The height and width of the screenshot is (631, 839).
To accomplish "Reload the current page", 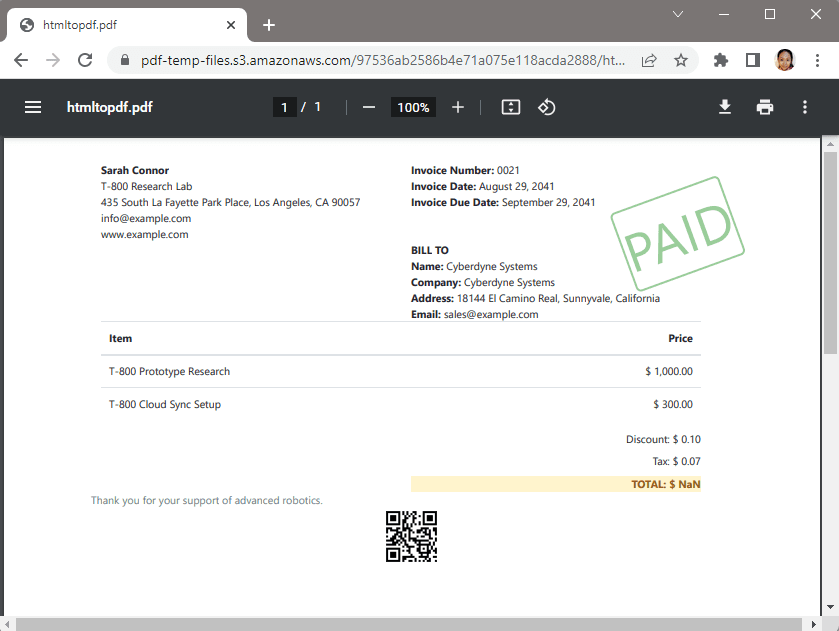I will point(84,60).
